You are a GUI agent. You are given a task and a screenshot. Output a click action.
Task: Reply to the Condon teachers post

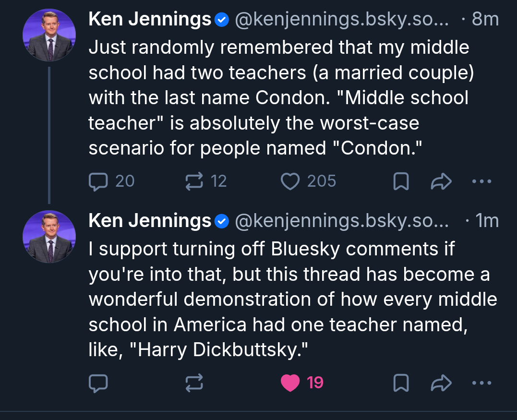pyautogui.click(x=98, y=181)
